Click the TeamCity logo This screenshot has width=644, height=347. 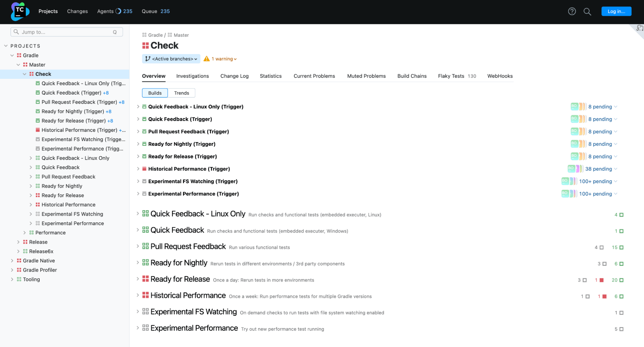click(19, 12)
